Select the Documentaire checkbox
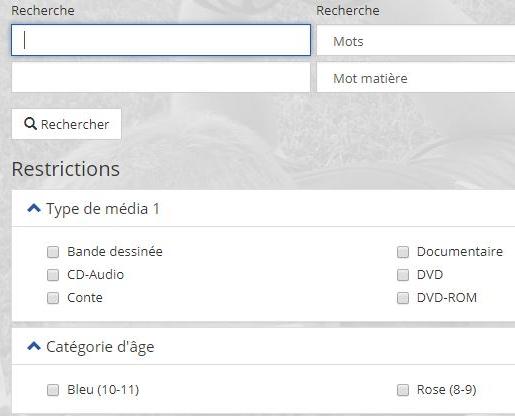This screenshot has width=515, height=416. pos(403,252)
